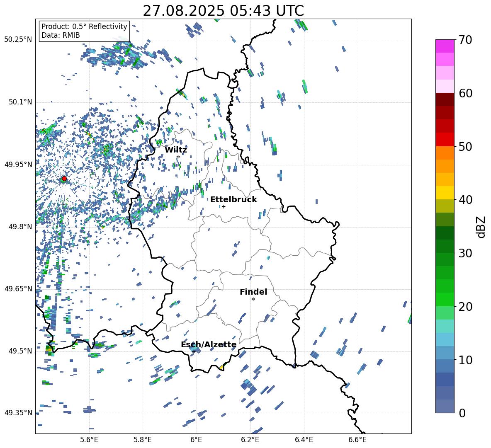The width and height of the screenshot is (491, 448).
Task: Click the Ettelbruck station cross marker
Action: pos(224,206)
